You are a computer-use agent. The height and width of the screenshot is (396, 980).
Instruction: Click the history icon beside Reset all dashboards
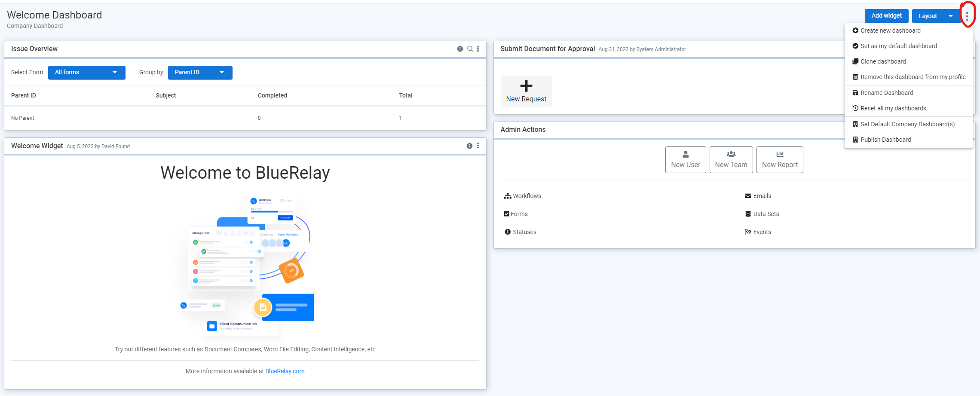[x=855, y=108]
